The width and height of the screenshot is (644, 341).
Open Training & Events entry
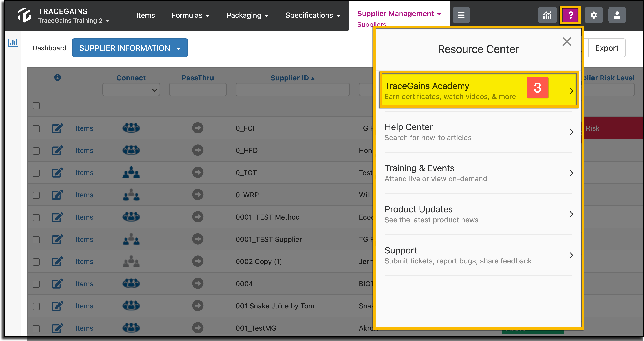click(479, 173)
